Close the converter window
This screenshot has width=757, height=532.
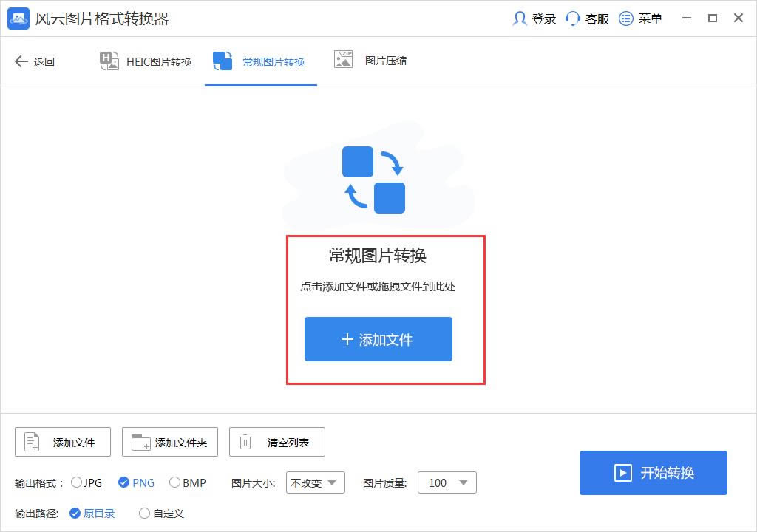(x=739, y=18)
